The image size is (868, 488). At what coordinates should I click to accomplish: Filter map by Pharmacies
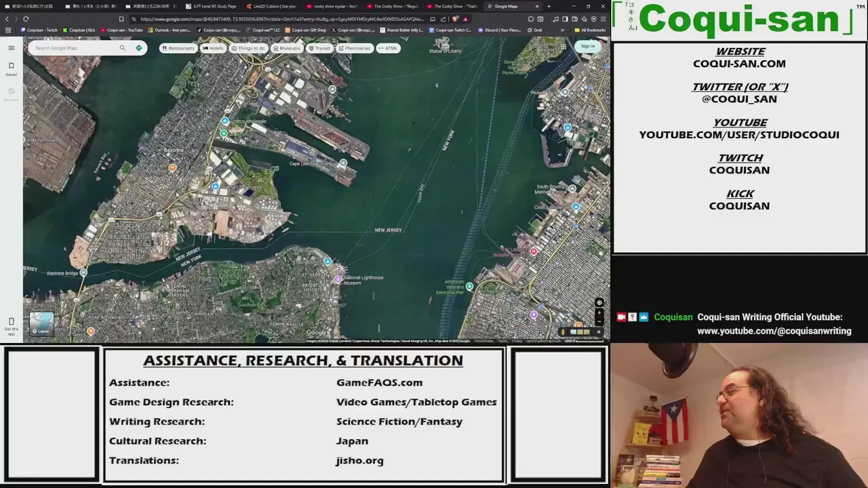pos(355,48)
